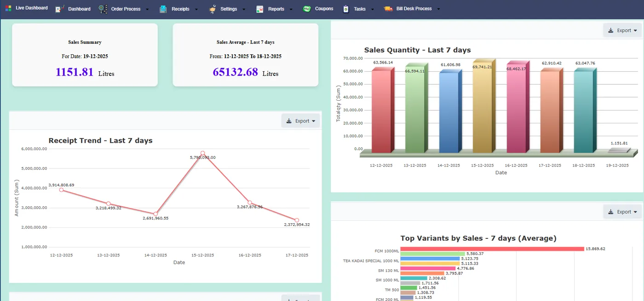Click the blue 14-12-2025 Sales Quantity bar
Screen dimensions: 644x301
coord(450,111)
